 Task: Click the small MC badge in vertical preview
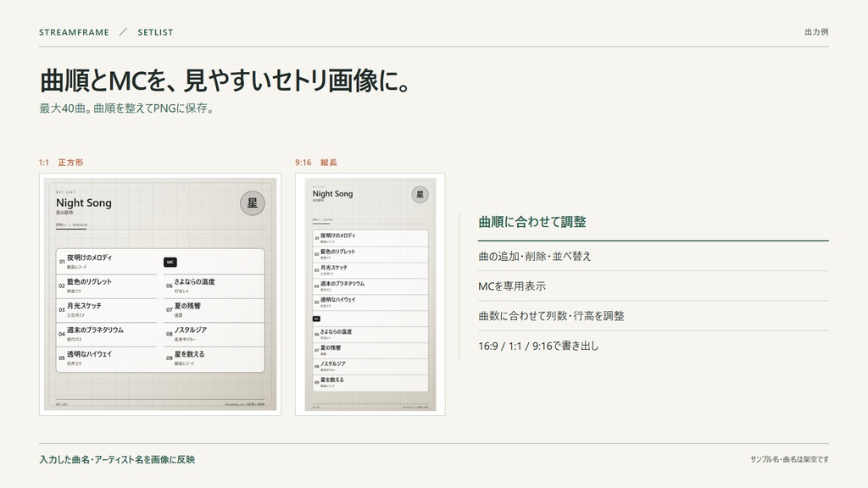point(317,319)
